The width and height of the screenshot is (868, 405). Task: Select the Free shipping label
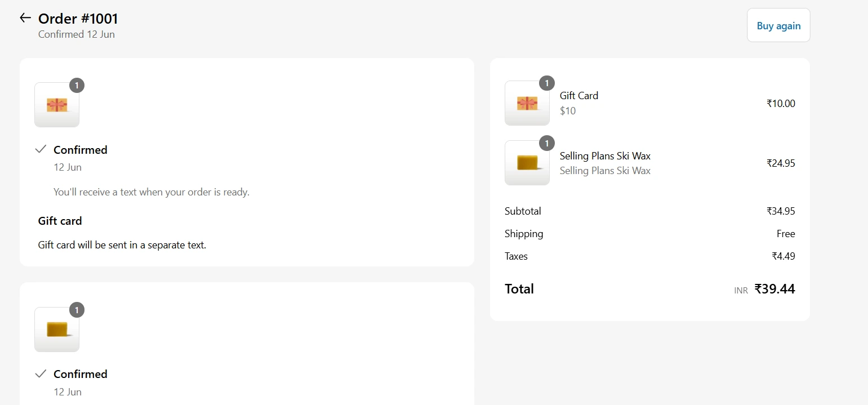point(786,233)
